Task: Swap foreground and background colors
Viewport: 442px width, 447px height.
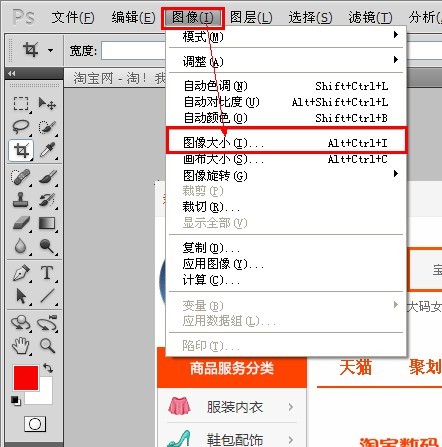Action: [48, 368]
